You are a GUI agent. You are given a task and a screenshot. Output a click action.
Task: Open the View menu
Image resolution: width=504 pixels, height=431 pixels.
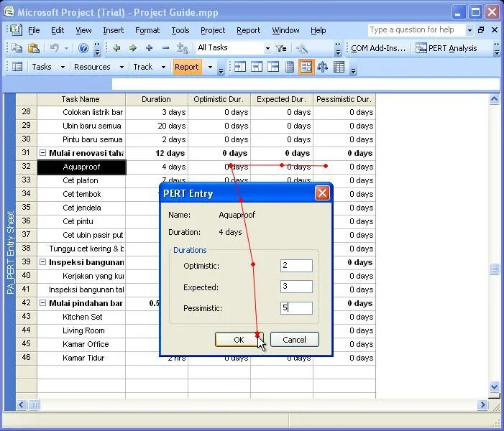click(x=83, y=30)
